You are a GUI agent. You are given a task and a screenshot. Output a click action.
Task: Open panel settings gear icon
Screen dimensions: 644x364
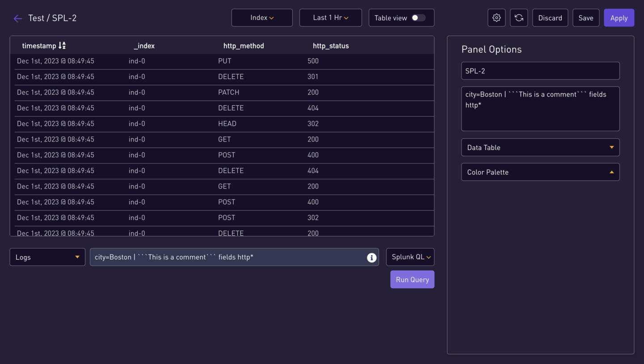pyautogui.click(x=496, y=18)
